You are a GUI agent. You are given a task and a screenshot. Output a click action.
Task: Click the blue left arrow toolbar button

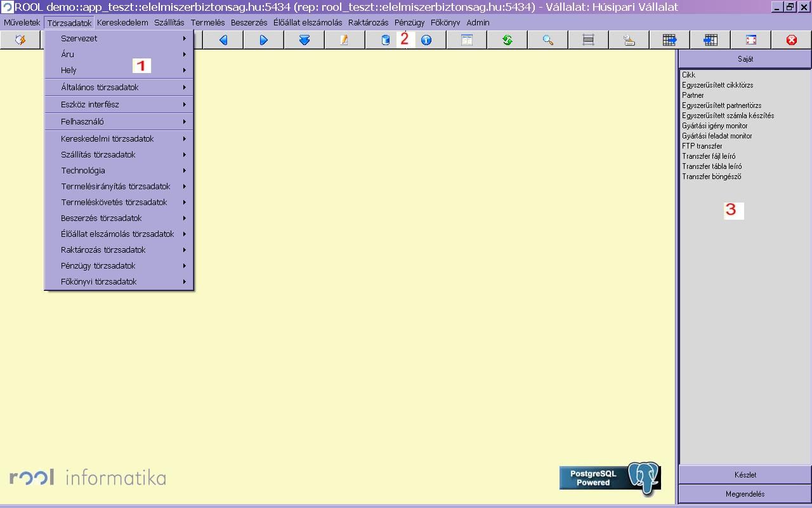click(223, 40)
